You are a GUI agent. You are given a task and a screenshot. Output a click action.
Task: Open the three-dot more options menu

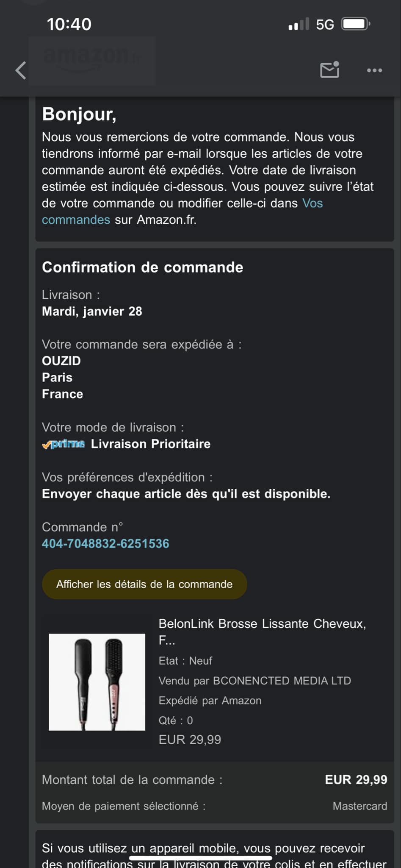pyautogui.click(x=374, y=70)
